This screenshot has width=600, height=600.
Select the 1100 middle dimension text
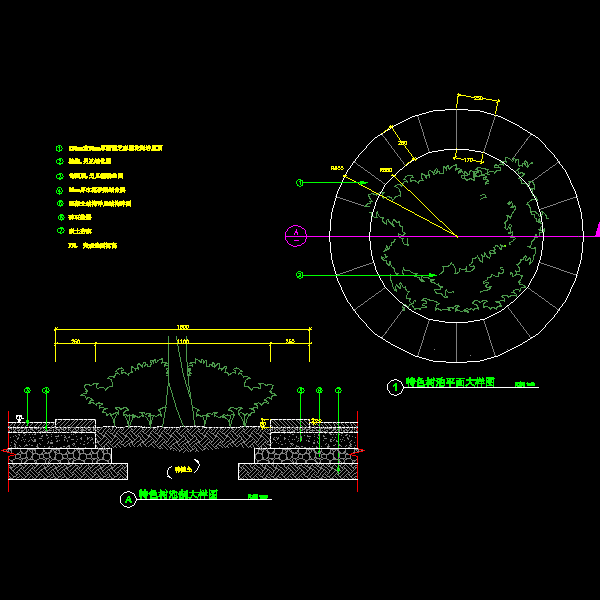tap(182, 342)
